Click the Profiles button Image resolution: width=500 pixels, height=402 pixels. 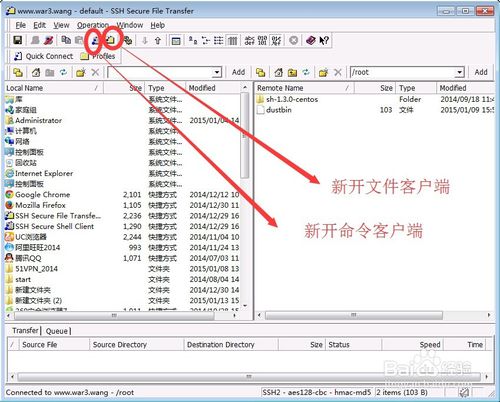click(x=98, y=56)
